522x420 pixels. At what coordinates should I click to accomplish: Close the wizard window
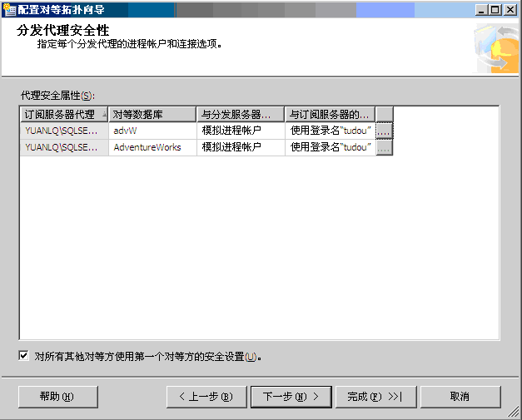pos(510,10)
